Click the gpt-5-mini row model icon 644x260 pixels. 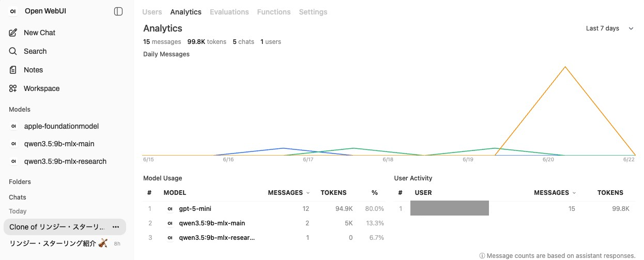click(170, 209)
